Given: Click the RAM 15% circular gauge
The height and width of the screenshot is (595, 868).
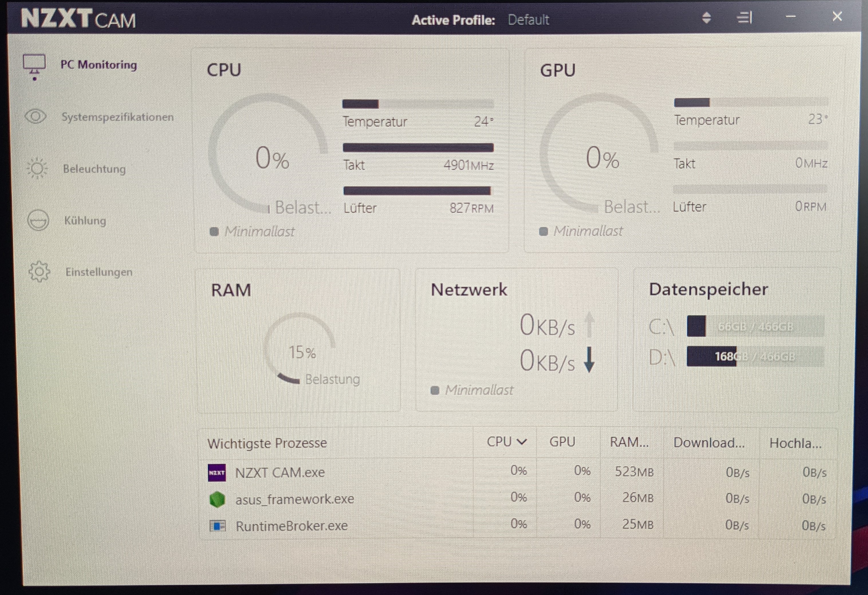Looking at the screenshot, I should point(300,348).
